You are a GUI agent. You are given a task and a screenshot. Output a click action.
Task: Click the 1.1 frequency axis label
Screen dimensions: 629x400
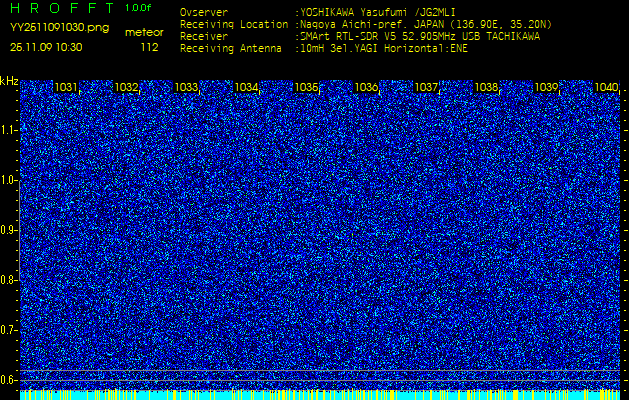point(9,130)
